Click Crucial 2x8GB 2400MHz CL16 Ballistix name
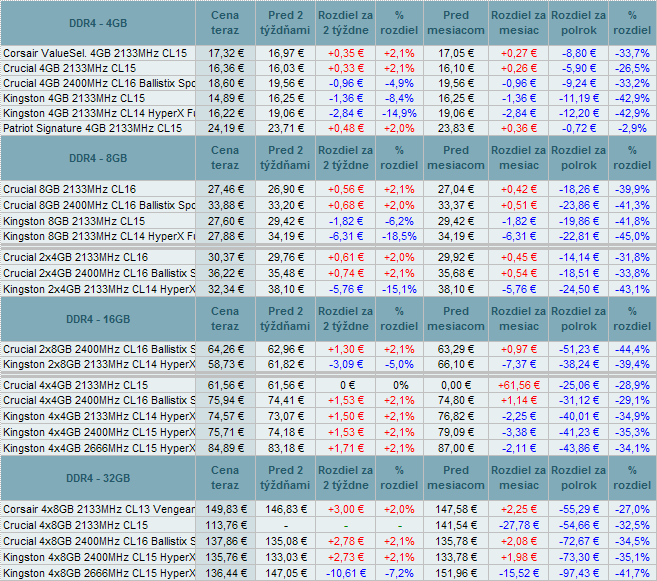657x581 pixels. 98,349
